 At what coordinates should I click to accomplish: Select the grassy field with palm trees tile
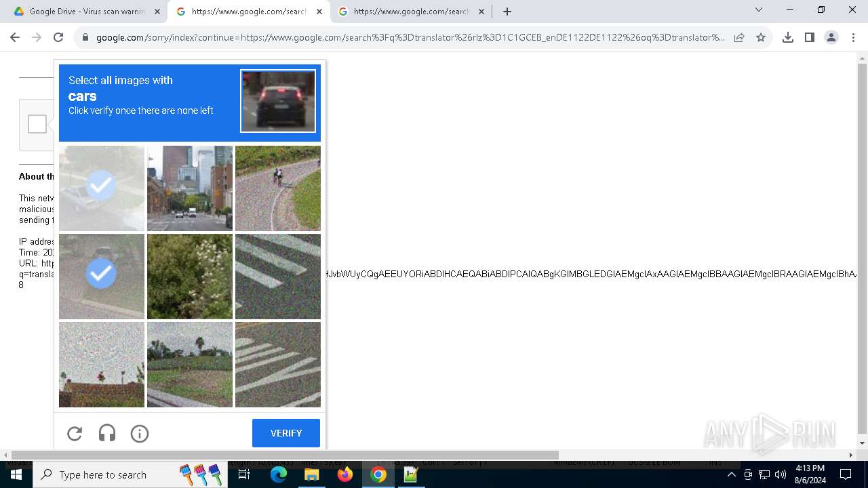[190, 365]
